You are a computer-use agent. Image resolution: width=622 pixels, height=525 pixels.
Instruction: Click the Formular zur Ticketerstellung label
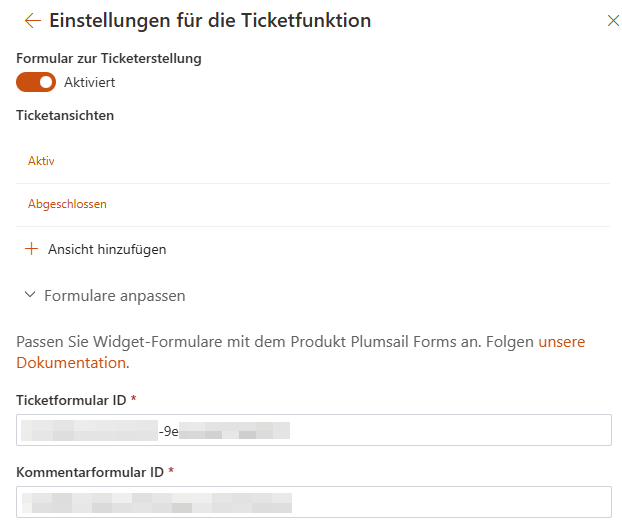(x=109, y=58)
